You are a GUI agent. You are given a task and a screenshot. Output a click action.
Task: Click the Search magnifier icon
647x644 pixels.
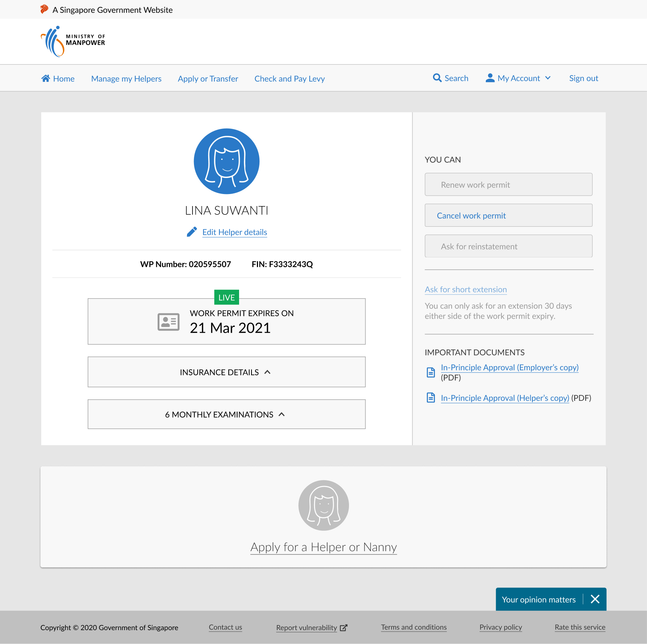[x=437, y=78]
